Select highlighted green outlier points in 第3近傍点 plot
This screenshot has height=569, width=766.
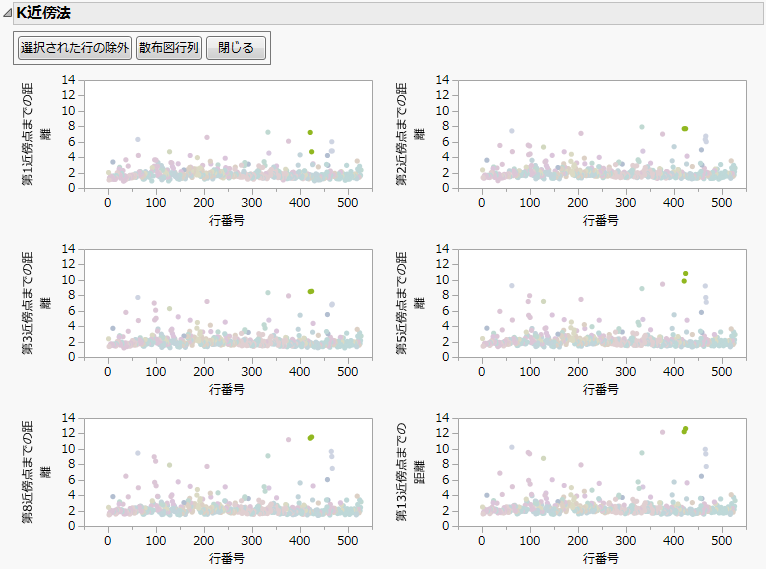tap(311, 291)
